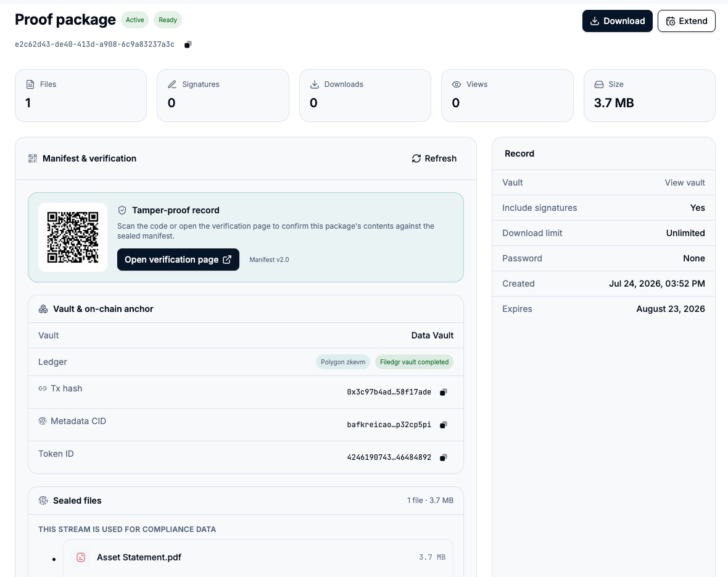The height and width of the screenshot is (577, 728).
Task: Click the Downloads stat icon
Action: pos(314,84)
